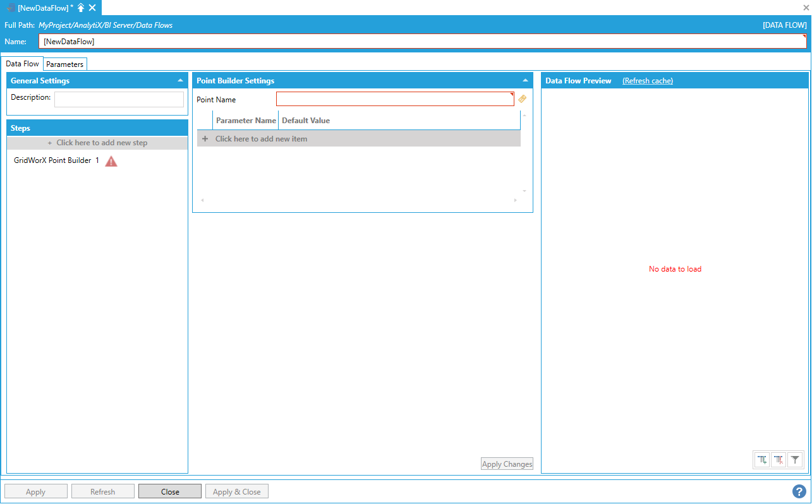Click warning triangle on GridWorX Point Builder step
Image resolution: width=812 pixels, height=504 pixels.
point(111,161)
